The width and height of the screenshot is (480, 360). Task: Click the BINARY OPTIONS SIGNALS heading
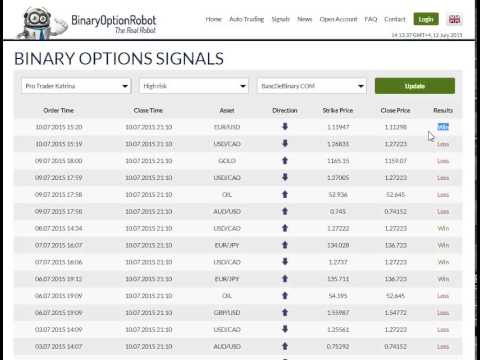[119, 59]
